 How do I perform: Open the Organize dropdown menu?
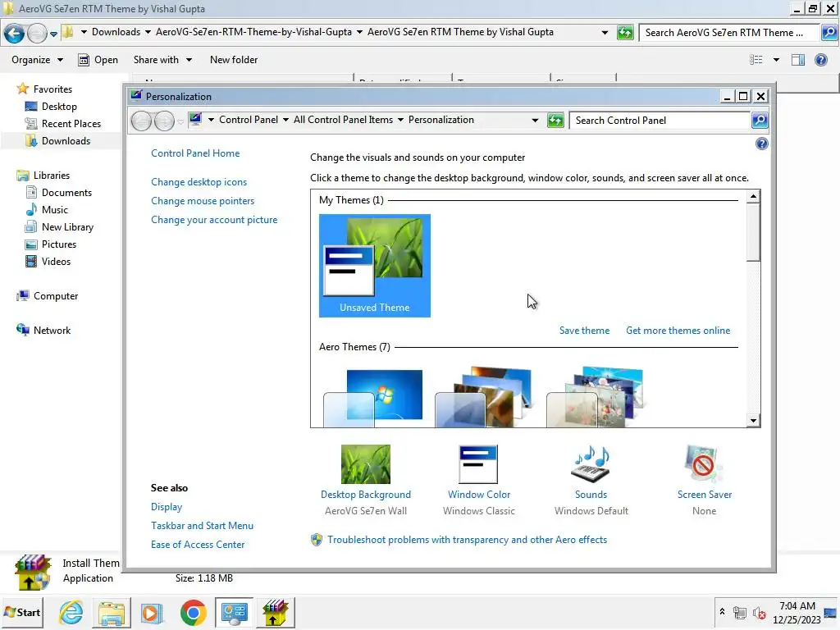tap(37, 60)
